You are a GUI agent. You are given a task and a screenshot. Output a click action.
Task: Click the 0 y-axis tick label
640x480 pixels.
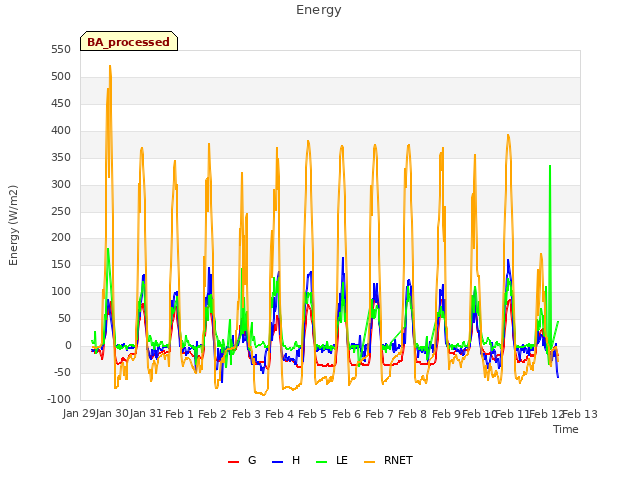pos(68,346)
